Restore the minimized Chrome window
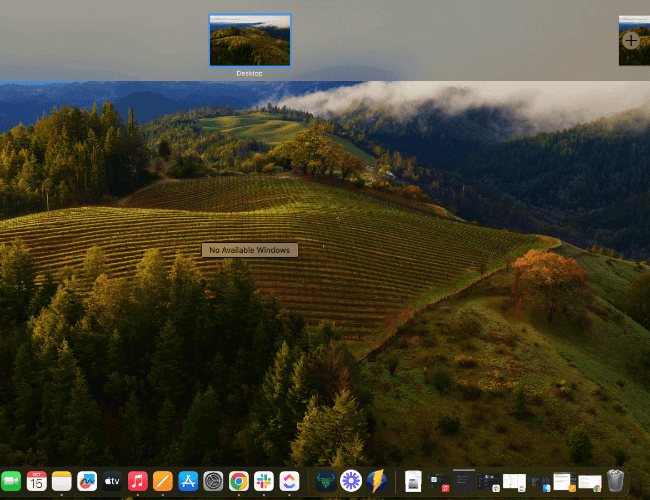Viewport: 650px width, 500px height. (589, 482)
